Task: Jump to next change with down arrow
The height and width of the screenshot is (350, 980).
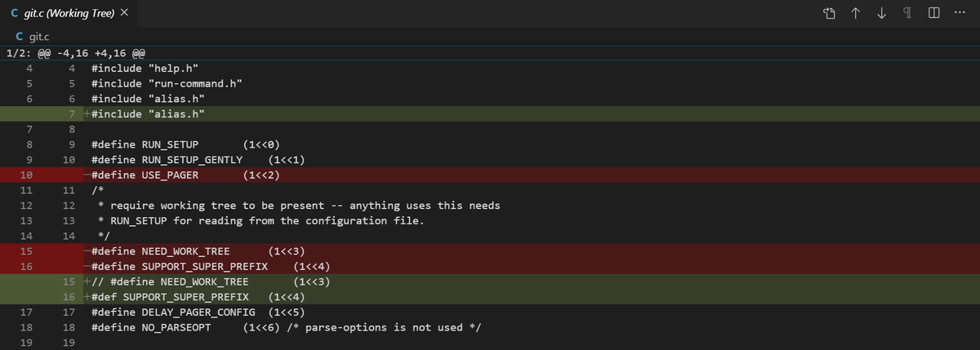Action: point(881,14)
